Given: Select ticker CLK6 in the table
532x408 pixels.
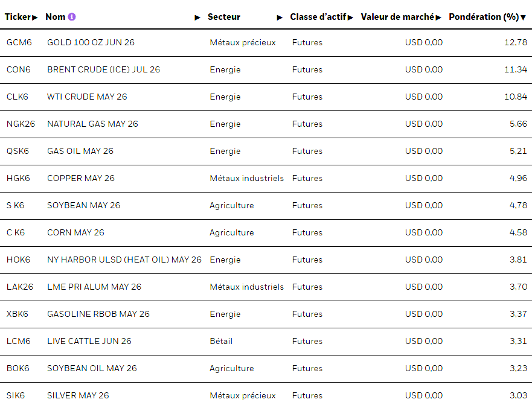Looking at the screenshot, I should coord(18,97).
